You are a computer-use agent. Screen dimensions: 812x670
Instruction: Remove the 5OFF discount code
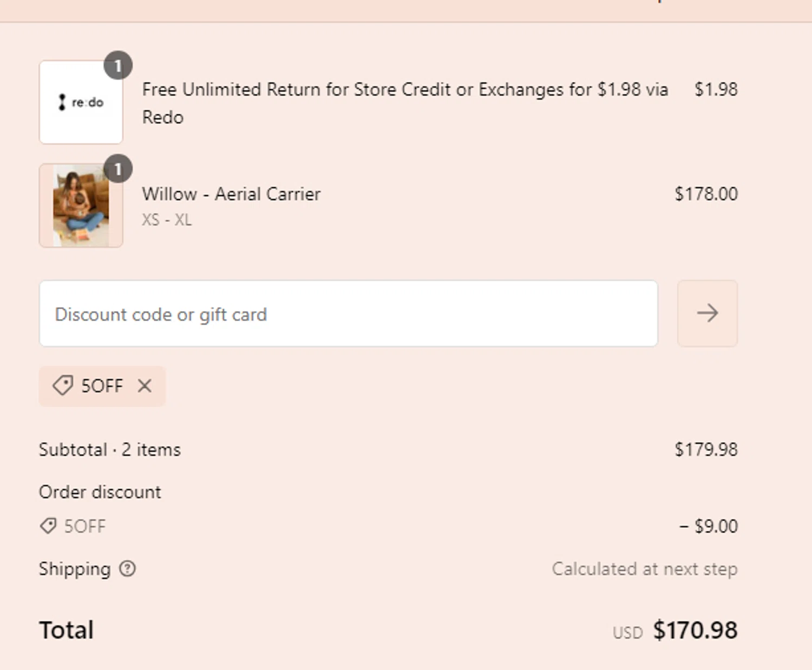coord(145,386)
